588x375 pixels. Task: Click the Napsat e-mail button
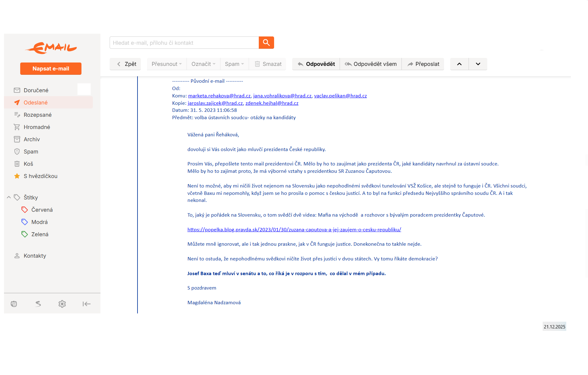51,69
